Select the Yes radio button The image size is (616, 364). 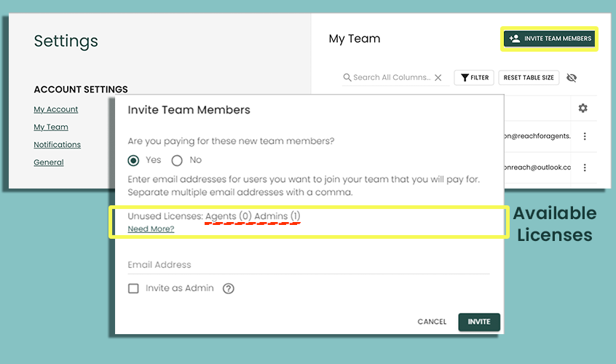[x=133, y=160]
